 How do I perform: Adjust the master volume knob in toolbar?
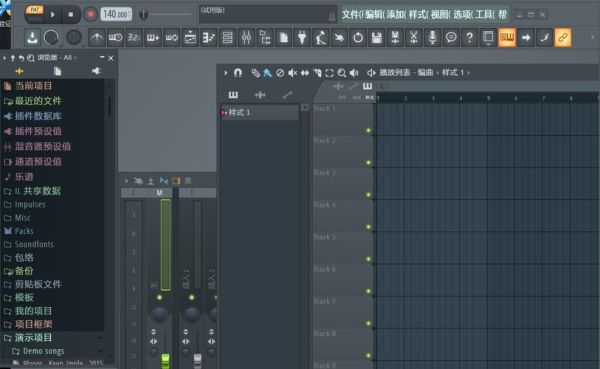(x=51, y=38)
